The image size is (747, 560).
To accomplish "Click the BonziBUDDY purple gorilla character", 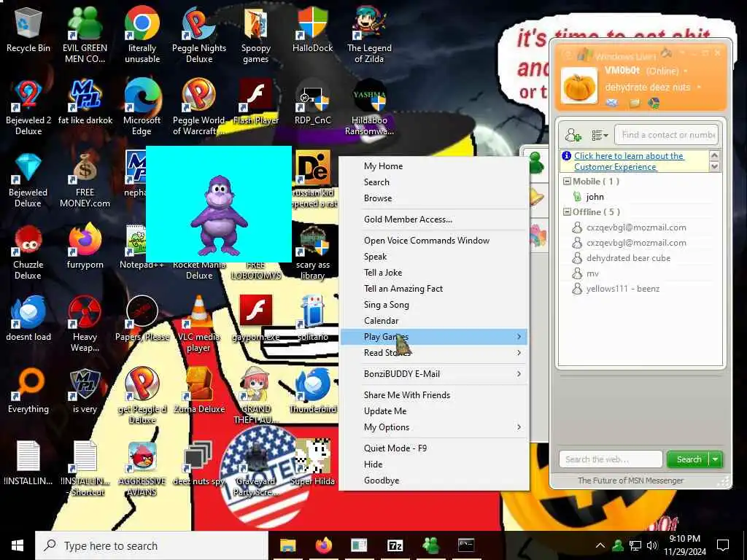I will [219, 215].
